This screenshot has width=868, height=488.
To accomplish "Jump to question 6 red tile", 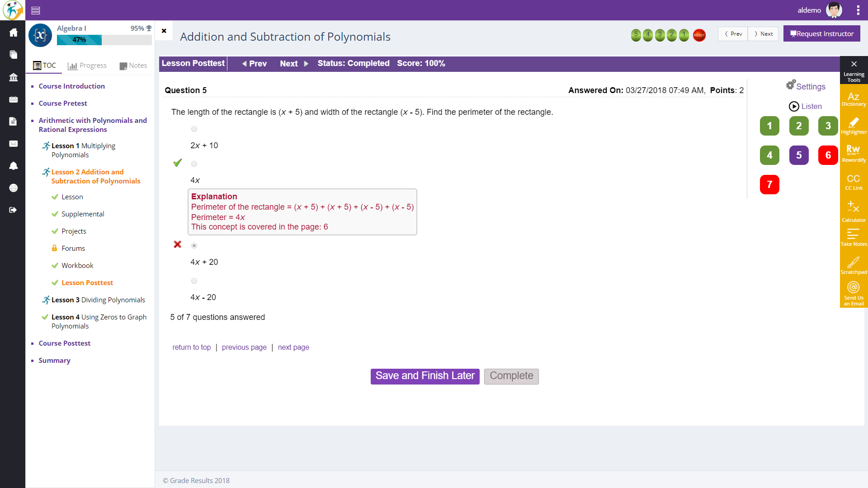I will (x=828, y=155).
